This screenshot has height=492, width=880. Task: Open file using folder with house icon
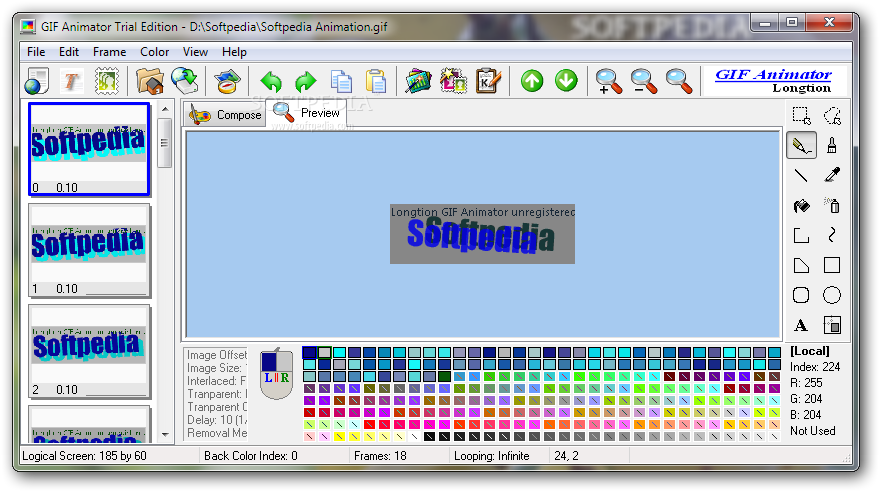150,81
